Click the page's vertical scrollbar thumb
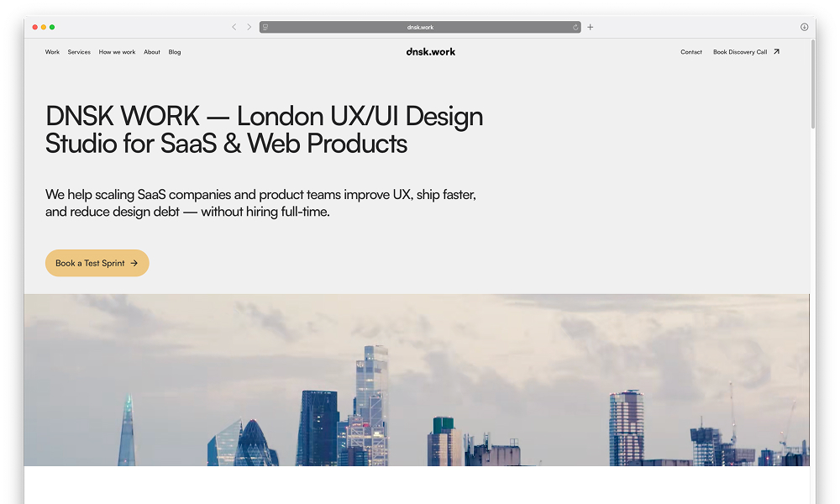Image resolution: width=840 pixels, height=504 pixels. (x=812, y=84)
